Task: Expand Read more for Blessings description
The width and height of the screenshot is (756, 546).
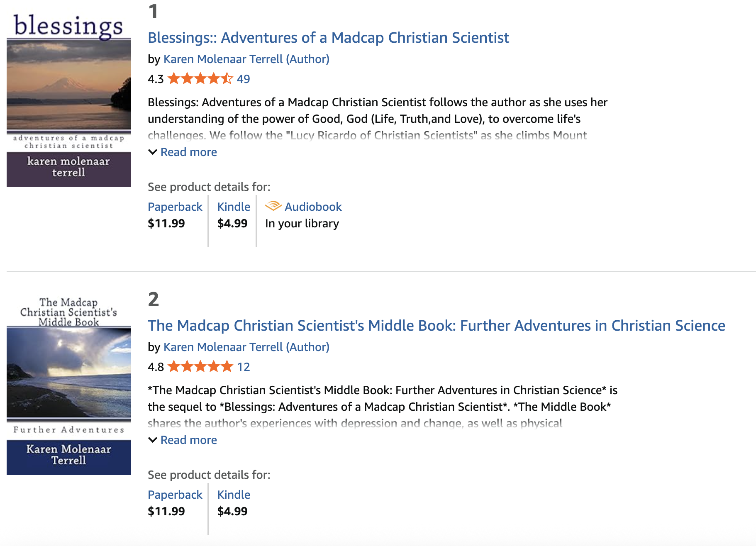Action: click(x=188, y=152)
